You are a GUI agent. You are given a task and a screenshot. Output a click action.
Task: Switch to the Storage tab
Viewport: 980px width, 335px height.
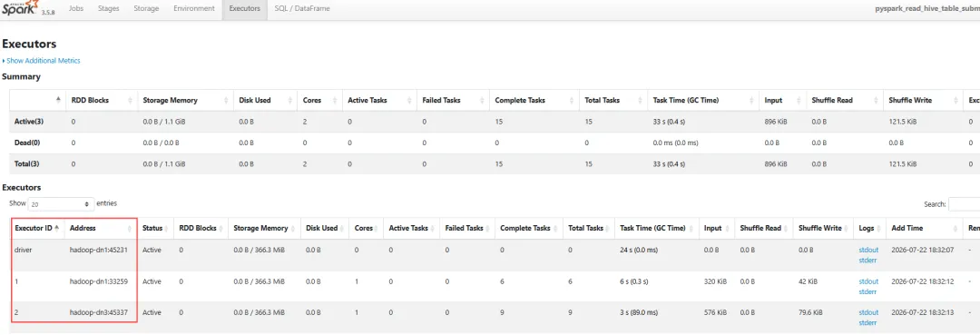coord(146,9)
